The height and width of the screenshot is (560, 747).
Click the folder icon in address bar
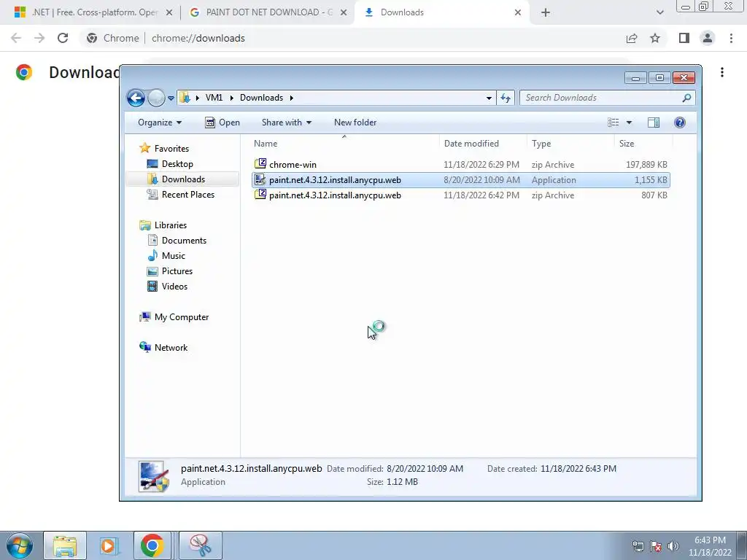[x=185, y=98]
